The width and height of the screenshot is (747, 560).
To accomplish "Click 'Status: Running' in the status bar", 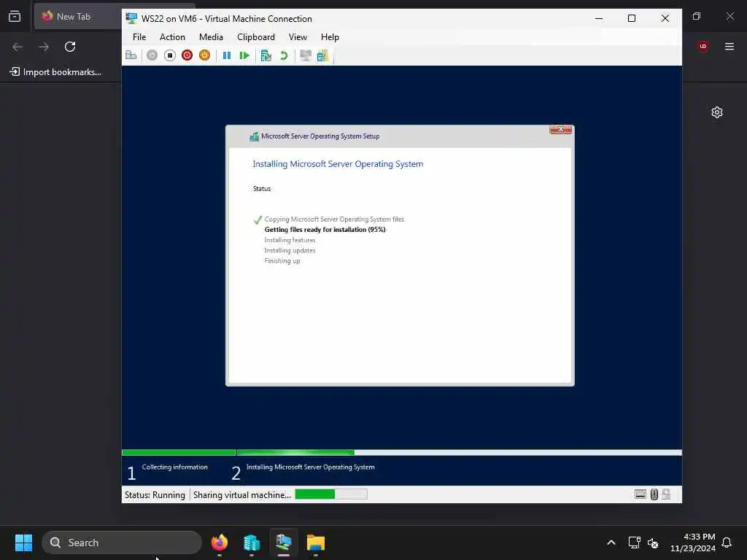I will tap(155, 495).
